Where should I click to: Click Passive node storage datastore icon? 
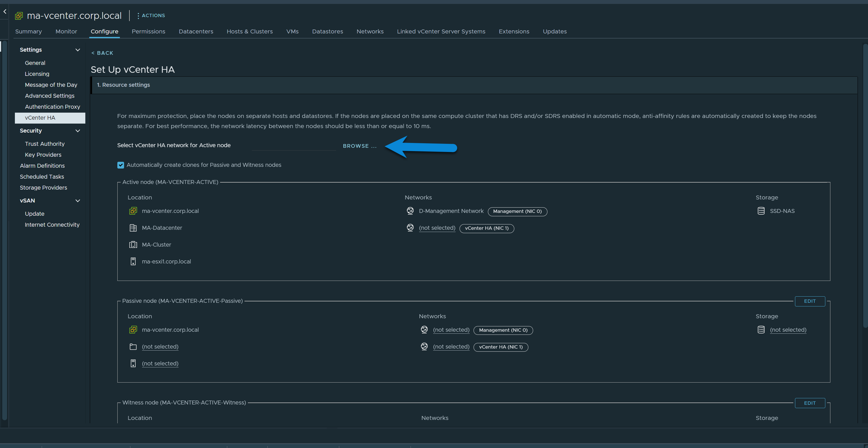point(761,330)
